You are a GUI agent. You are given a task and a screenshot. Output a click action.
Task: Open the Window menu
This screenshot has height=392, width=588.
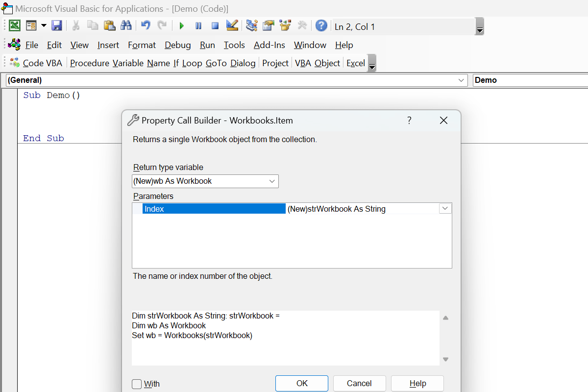[x=310, y=45]
